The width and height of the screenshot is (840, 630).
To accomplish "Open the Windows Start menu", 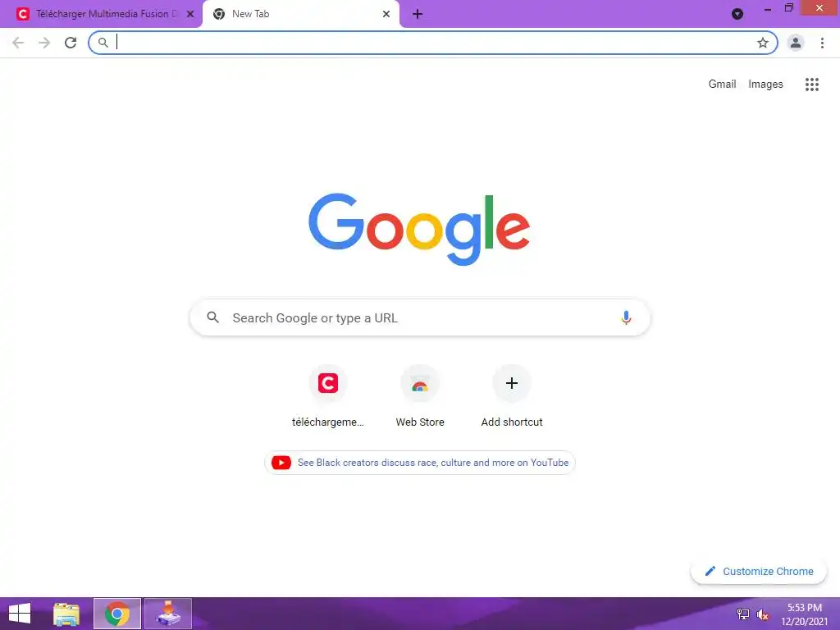I will point(20,614).
